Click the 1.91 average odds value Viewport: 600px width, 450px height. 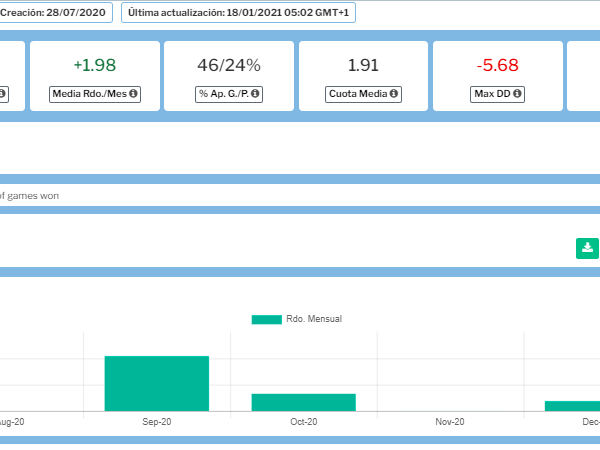[363, 65]
